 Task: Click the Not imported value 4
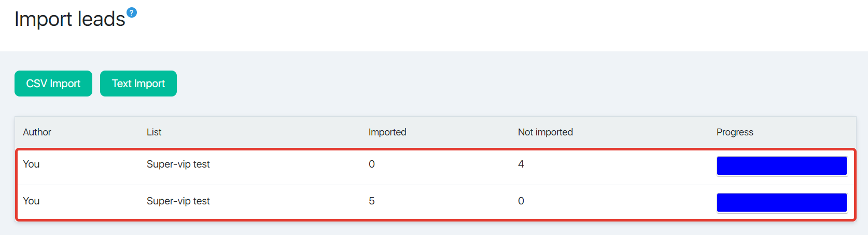tap(521, 164)
